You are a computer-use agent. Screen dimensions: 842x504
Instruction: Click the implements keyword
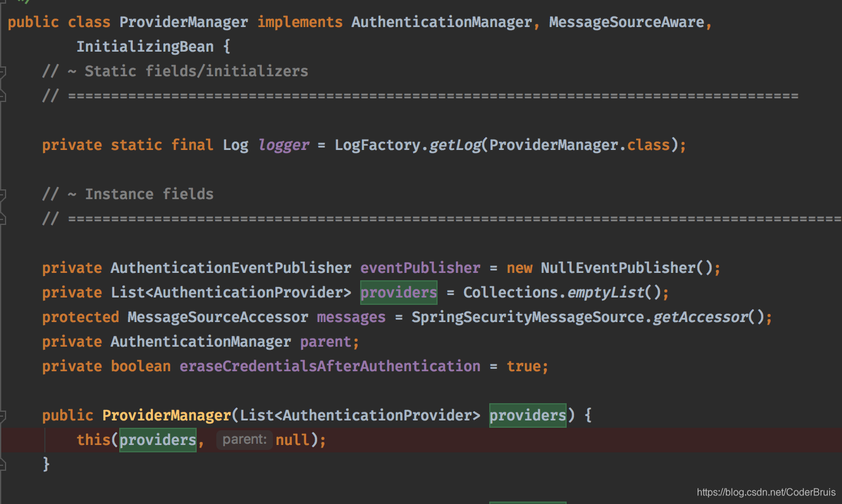[300, 22]
